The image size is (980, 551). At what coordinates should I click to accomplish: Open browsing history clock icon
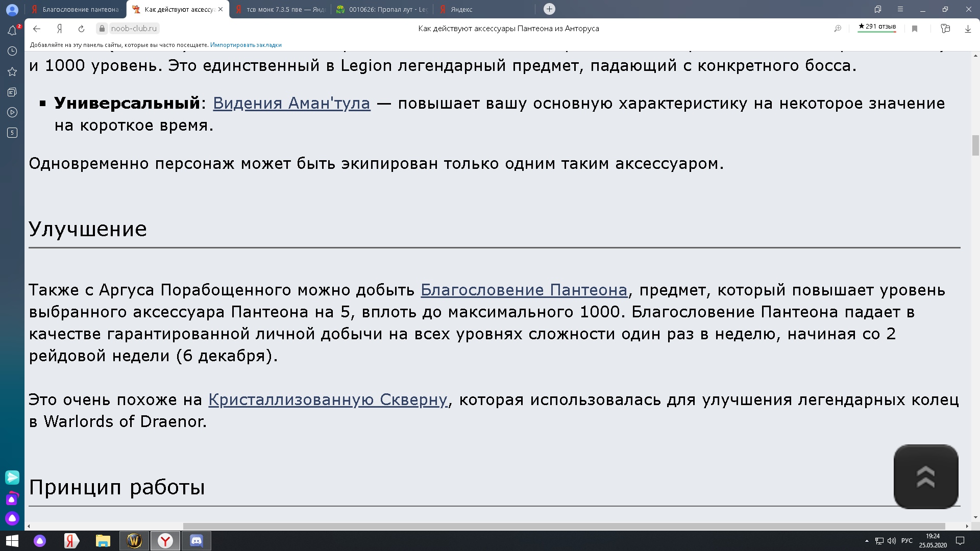tap(12, 51)
